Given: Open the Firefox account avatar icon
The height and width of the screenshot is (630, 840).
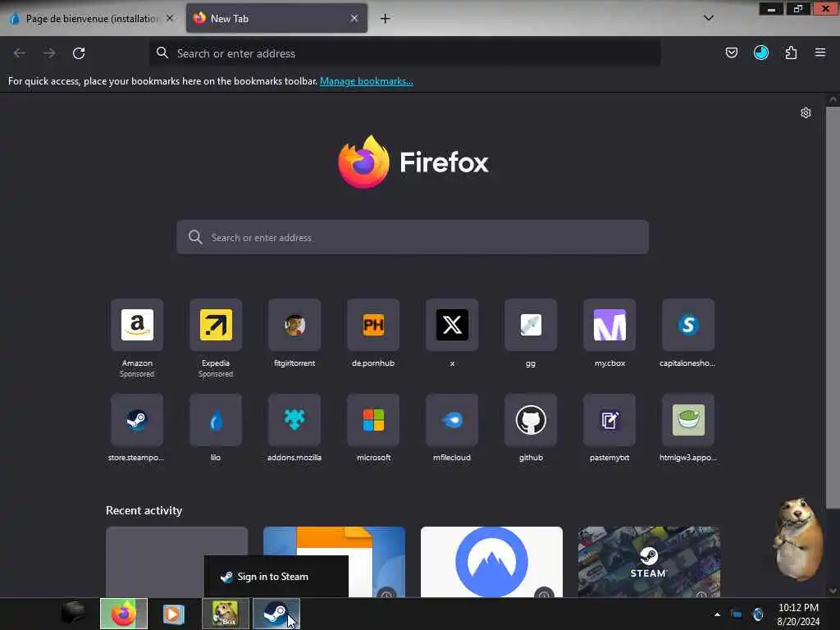Looking at the screenshot, I should pyautogui.click(x=761, y=52).
